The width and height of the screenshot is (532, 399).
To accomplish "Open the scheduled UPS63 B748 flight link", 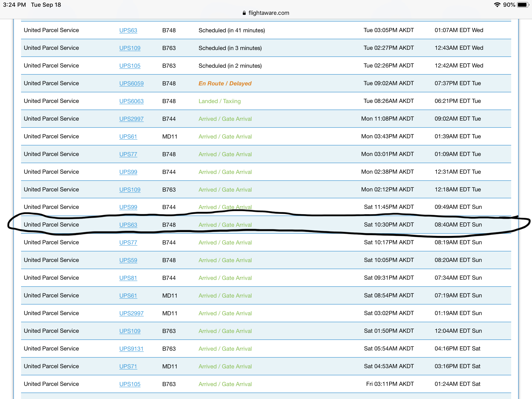I will tap(128, 30).
